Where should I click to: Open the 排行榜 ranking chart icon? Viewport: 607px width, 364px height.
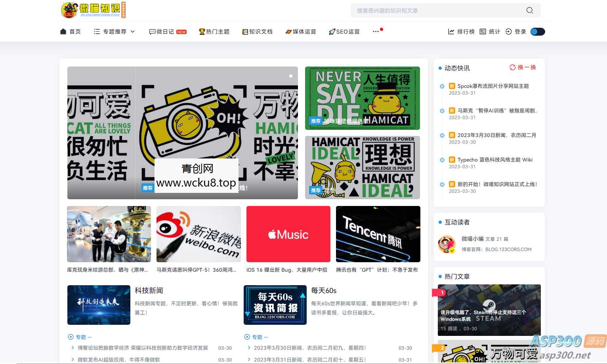pyautogui.click(x=451, y=32)
